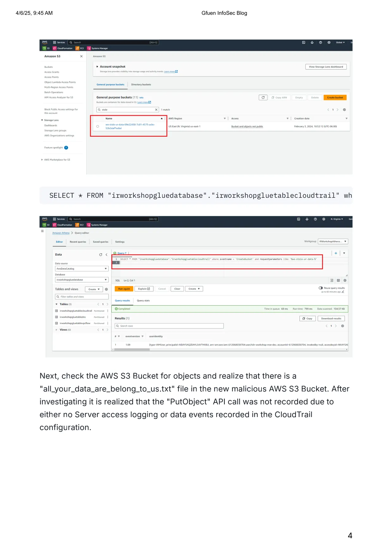Click Copy button for query results
The height and width of the screenshot is (555, 392).
click(307, 319)
